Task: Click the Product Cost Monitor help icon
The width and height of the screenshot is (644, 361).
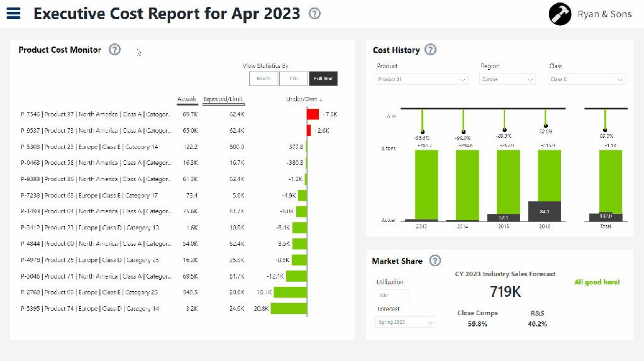Action: [114, 50]
